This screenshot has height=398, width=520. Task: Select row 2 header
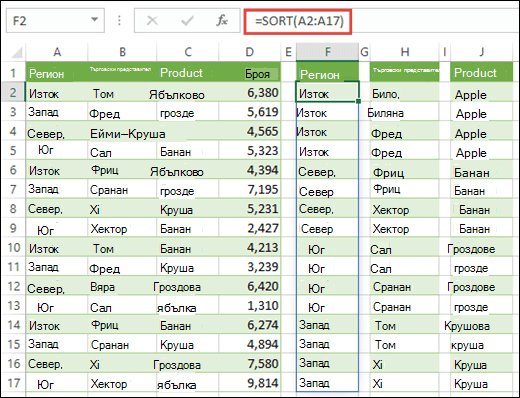(x=13, y=92)
